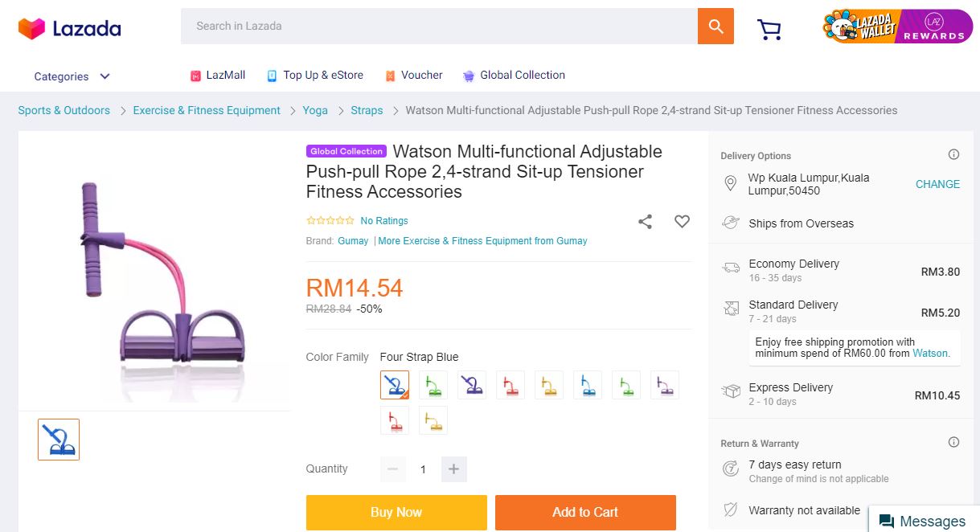Screen dimensions: 980x532
Task: Click the Lazada logo
Action: (x=69, y=29)
